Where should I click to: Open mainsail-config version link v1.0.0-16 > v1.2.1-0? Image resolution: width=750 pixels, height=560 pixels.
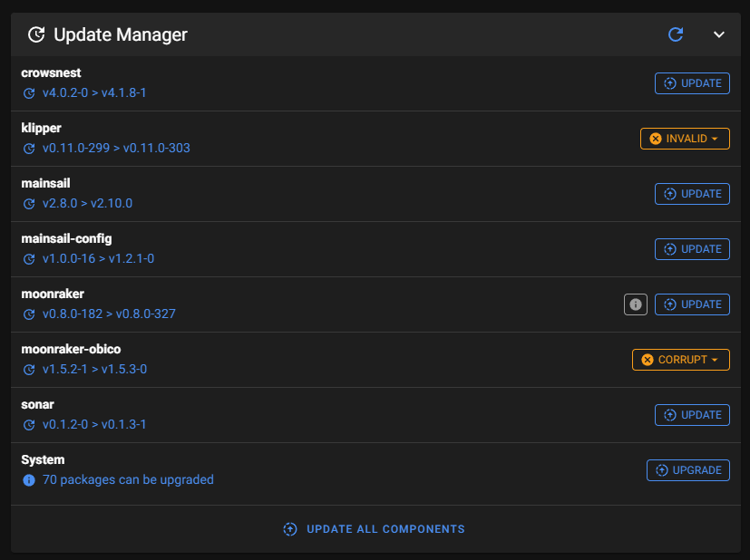tap(98, 258)
